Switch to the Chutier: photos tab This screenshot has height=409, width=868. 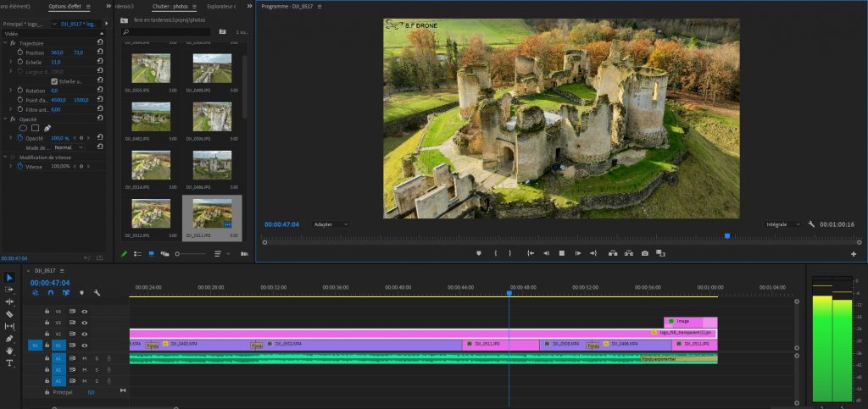click(170, 7)
